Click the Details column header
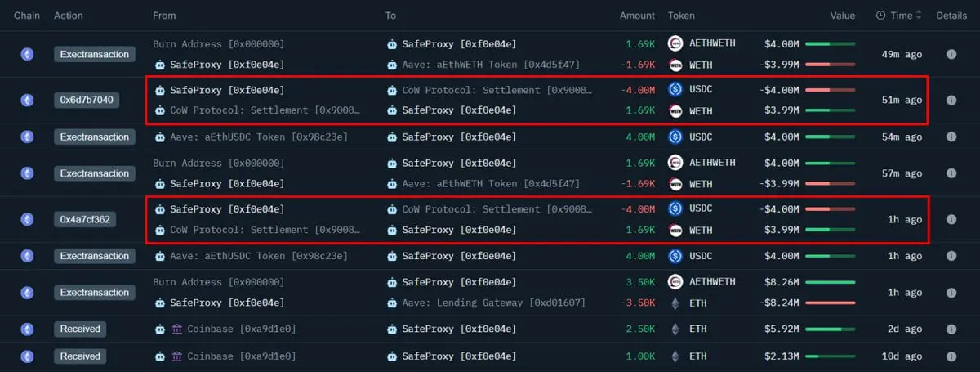This screenshot has width=980, height=372. tap(951, 16)
